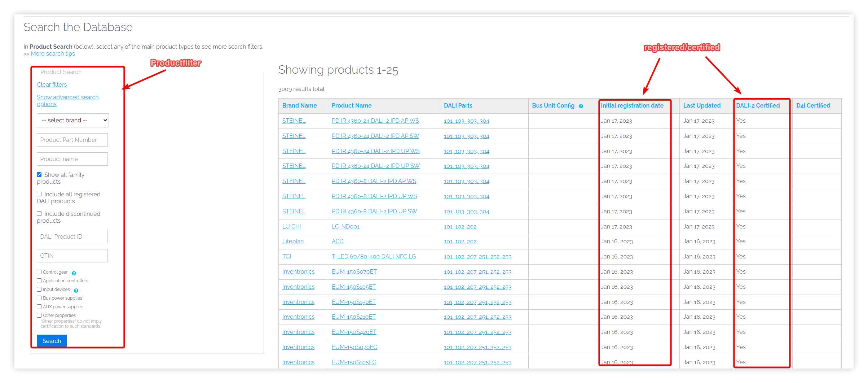This screenshot has height=383, width=868.
Task: Sort by Product Name column header
Action: pyautogui.click(x=352, y=105)
